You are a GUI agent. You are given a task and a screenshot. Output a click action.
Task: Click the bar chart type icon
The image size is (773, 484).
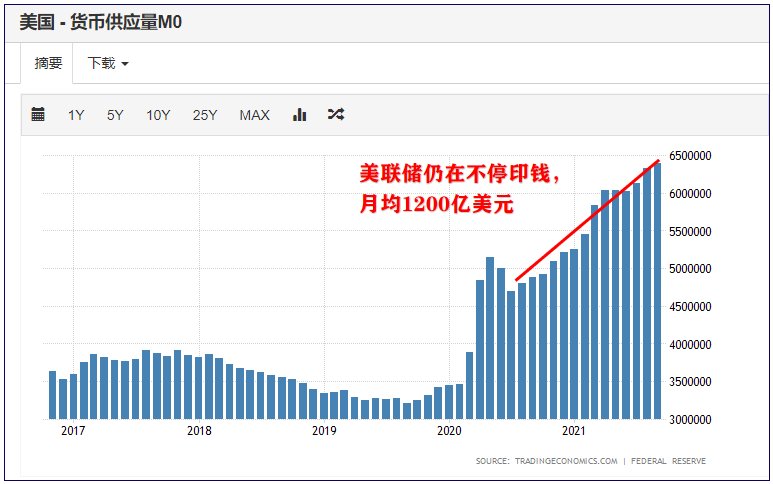(x=299, y=115)
